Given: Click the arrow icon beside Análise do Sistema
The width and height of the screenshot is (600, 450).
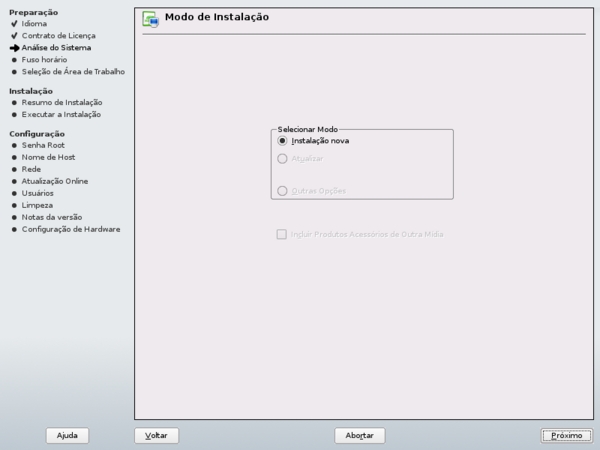Looking at the screenshot, I should [x=15, y=48].
